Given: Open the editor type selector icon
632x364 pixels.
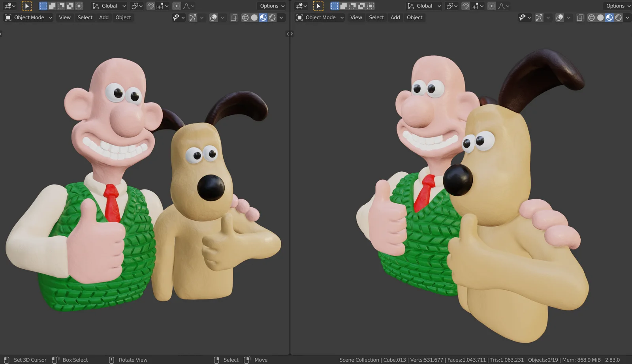Looking at the screenshot, I should (9, 6).
